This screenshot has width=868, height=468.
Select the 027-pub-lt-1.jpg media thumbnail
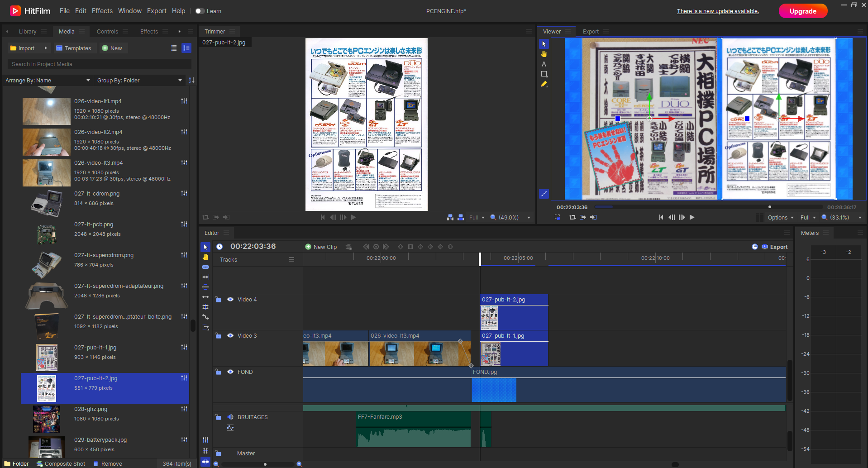coord(47,358)
